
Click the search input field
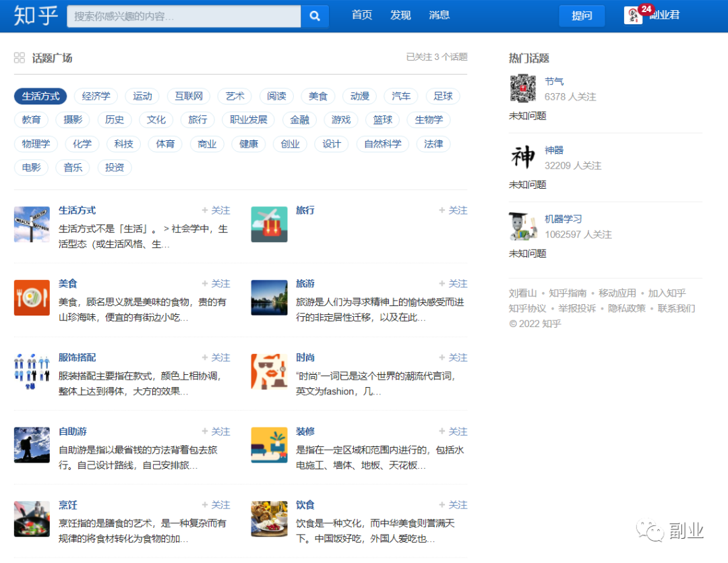coord(182,16)
